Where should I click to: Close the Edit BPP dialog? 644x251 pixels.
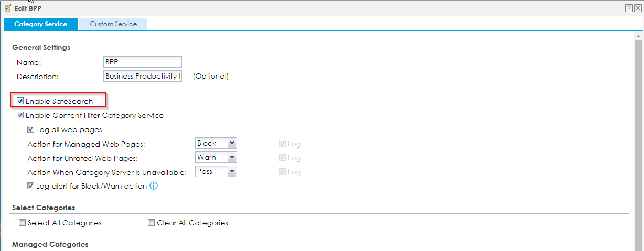(637, 8)
